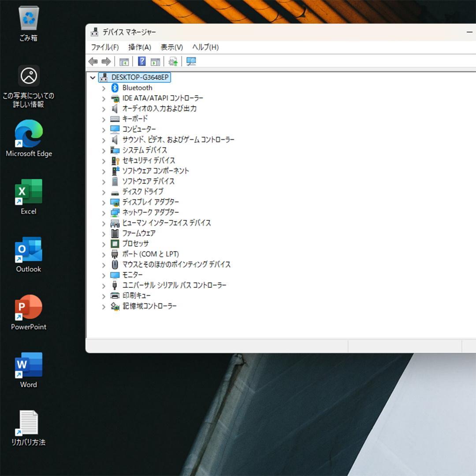This screenshot has height=476, width=476.
Task: Click the Update driver toolbar icon
Action: tap(173, 61)
